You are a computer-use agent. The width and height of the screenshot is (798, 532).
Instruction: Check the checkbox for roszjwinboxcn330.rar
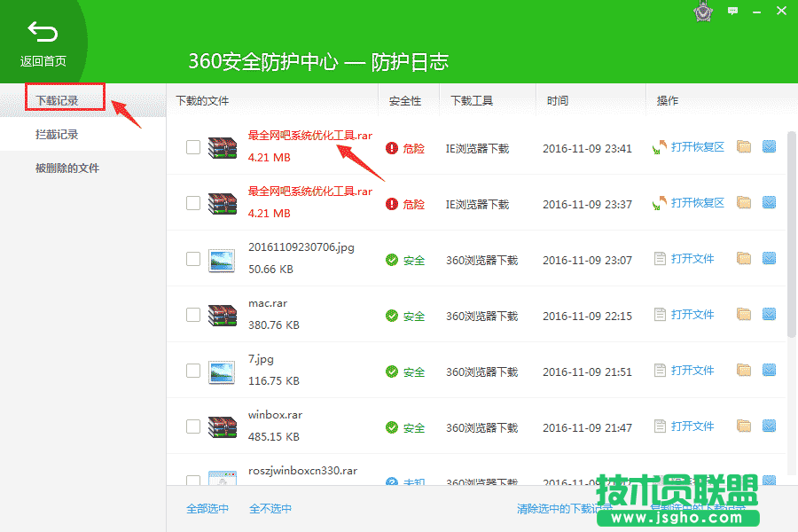pyautogui.click(x=192, y=481)
